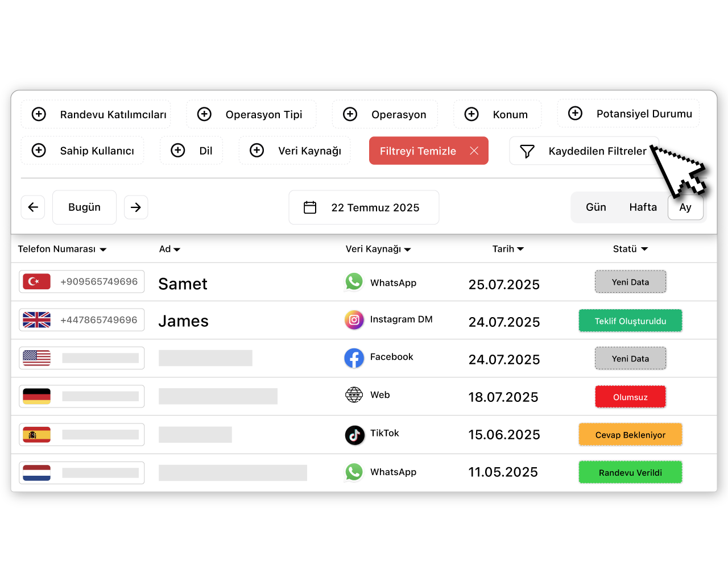
Task: Click the phone number field +909565749696
Action: tap(98, 282)
